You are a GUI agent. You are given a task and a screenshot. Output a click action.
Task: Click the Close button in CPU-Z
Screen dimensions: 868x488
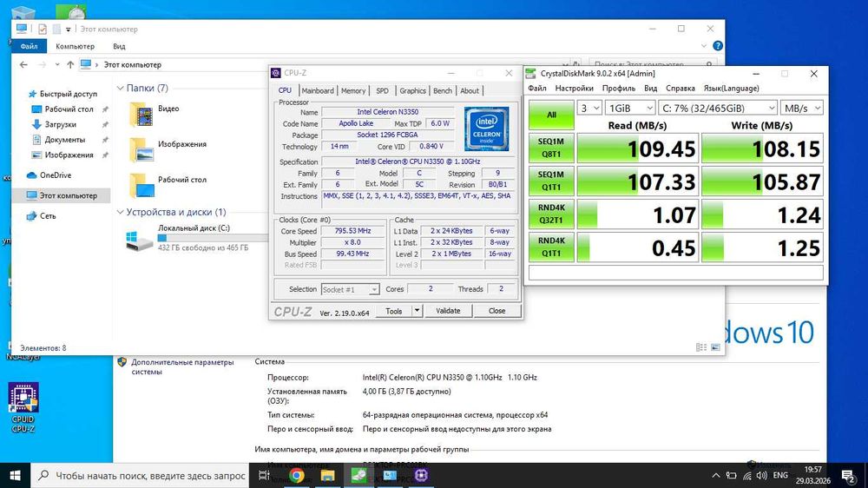496,312
